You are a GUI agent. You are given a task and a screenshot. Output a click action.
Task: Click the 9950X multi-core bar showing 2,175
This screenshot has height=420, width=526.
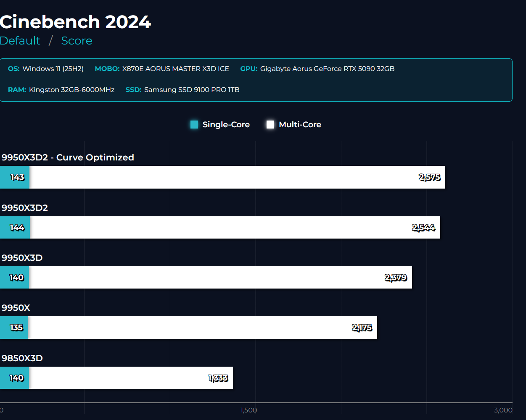pyautogui.click(x=202, y=328)
